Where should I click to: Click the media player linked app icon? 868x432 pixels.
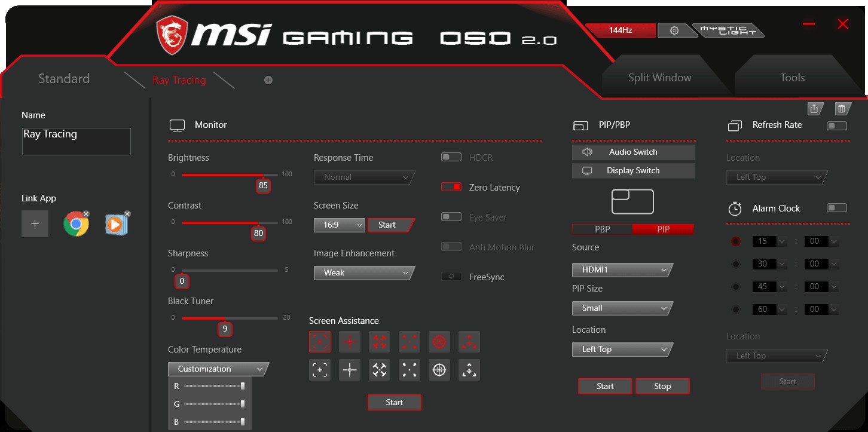point(117,224)
